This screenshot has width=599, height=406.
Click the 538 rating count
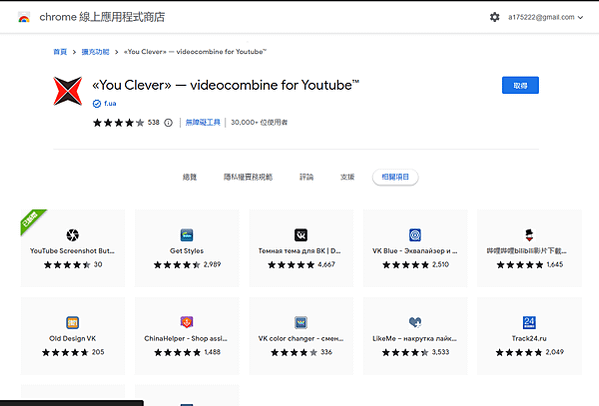(x=154, y=123)
